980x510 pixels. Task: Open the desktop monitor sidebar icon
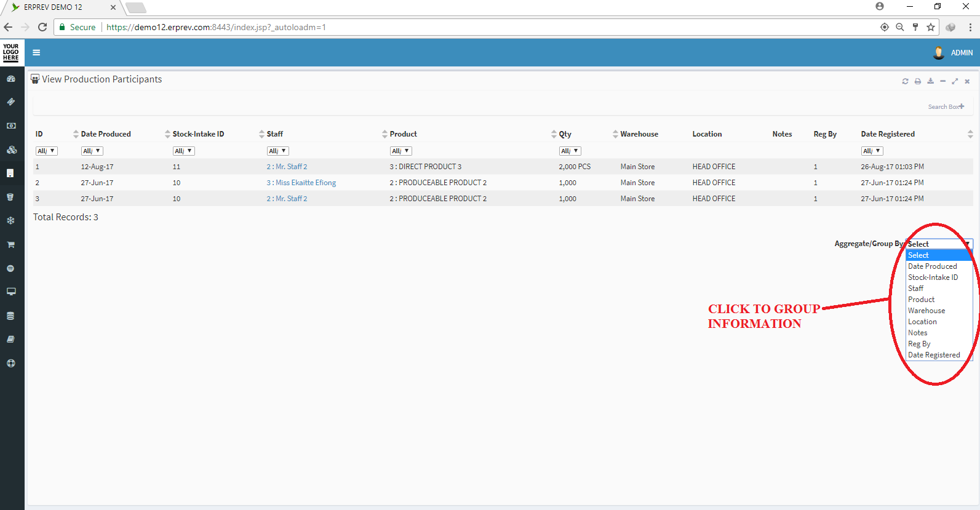pos(10,292)
